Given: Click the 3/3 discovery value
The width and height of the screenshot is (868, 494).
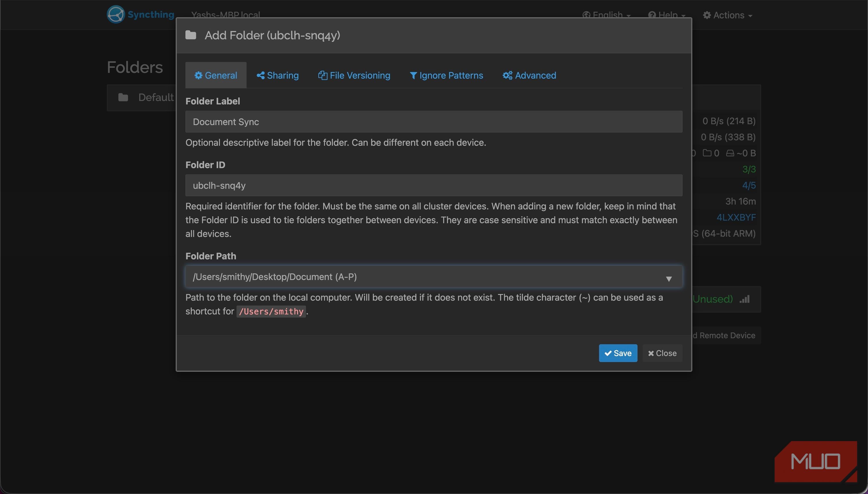Looking at the screenshot, I should (x=749, y=169).
